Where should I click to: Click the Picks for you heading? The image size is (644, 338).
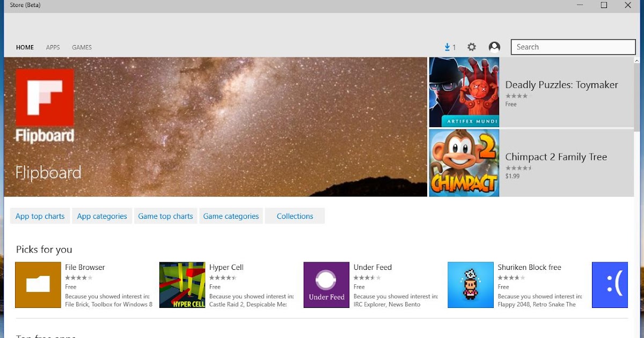coord(44,249)
